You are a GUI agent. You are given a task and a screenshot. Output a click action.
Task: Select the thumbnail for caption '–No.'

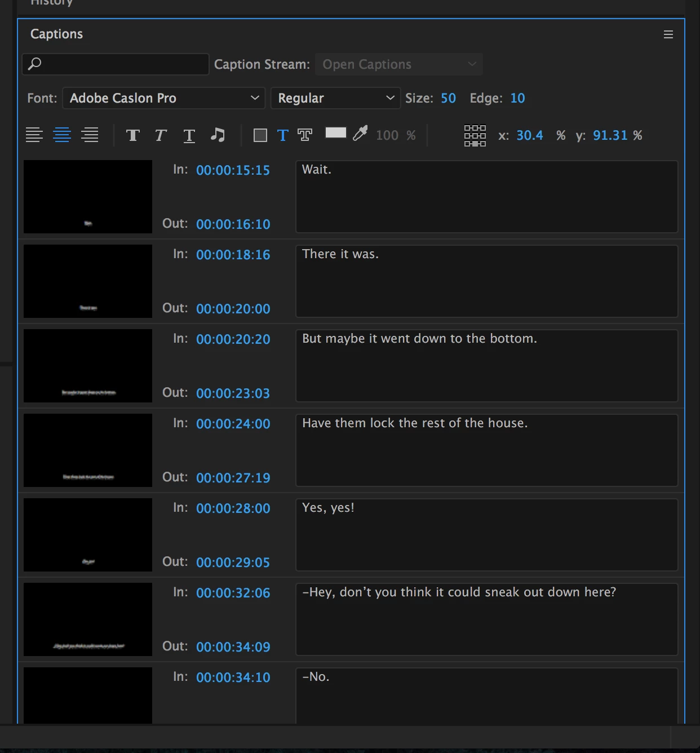[x=88, y=696]
